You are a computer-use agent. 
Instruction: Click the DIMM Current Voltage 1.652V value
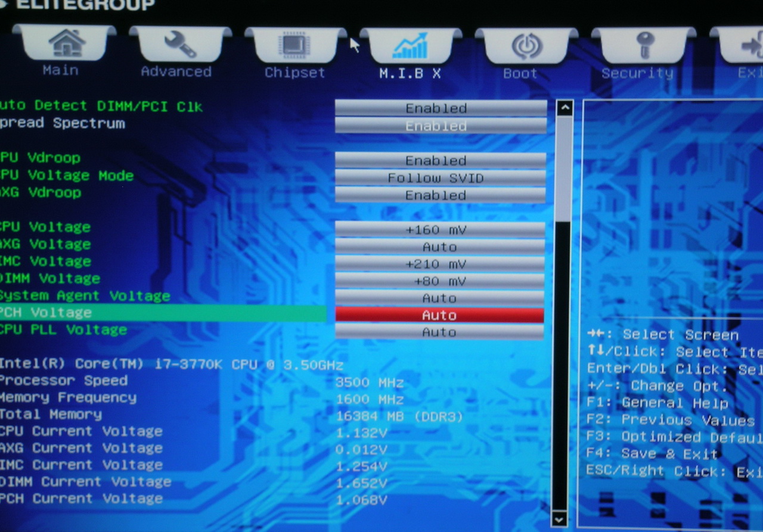click(361, 483)
